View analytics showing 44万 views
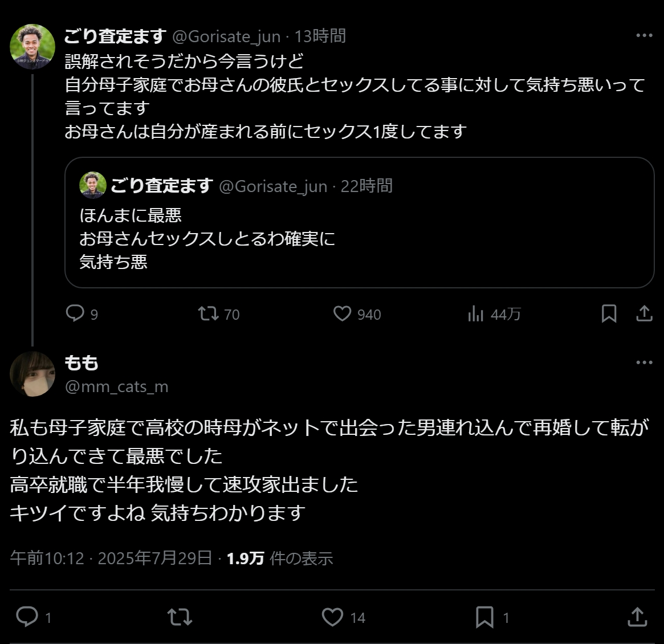This screenshot has width=664, height=644. click(476, 313)
